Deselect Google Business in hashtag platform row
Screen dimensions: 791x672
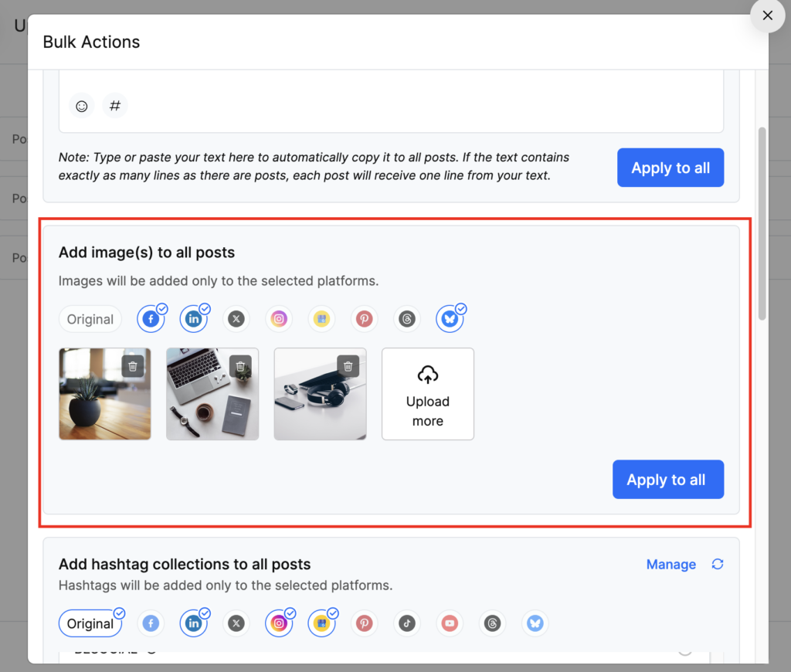[x=321, y=623]
